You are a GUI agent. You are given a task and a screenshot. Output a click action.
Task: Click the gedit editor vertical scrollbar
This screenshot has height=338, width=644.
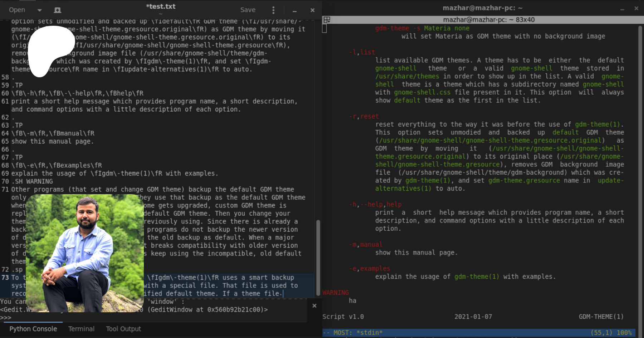[x=318, y=258]
